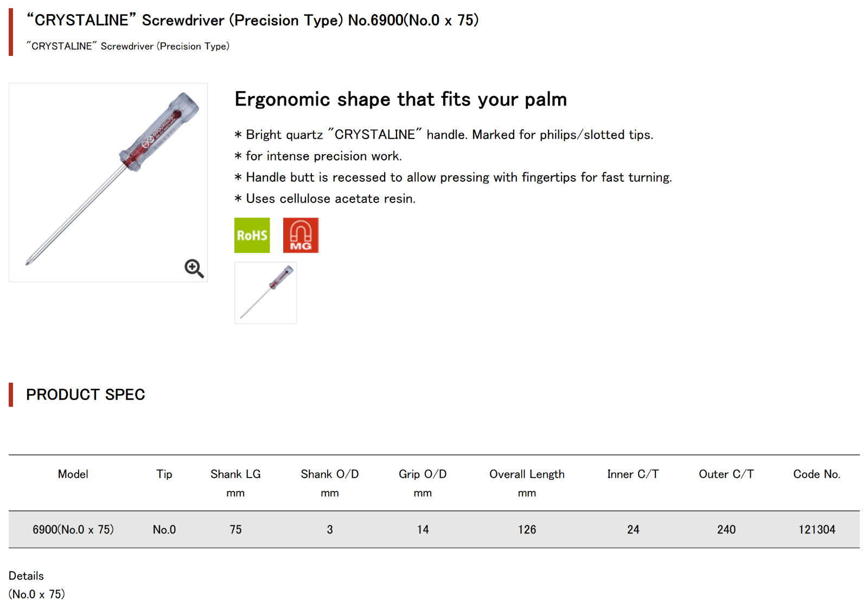Click the code number 121304 cell
This screenshot has height=609, width=868.
pos(816,529)
